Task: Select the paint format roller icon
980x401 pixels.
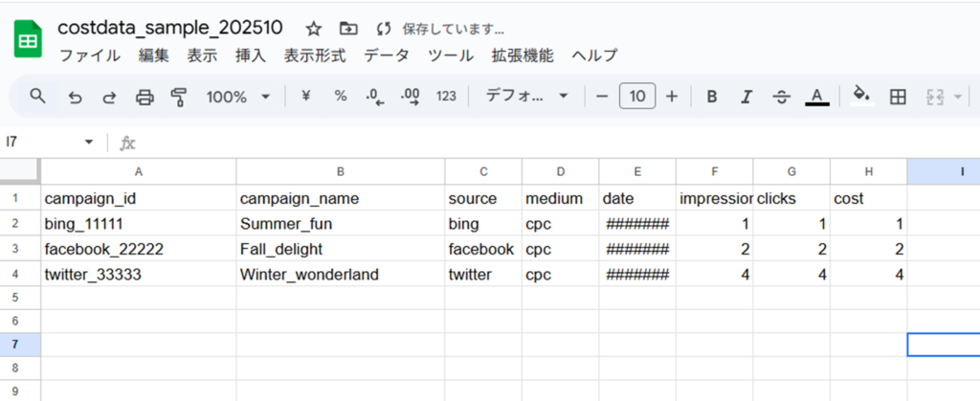Action: point(178,97)
